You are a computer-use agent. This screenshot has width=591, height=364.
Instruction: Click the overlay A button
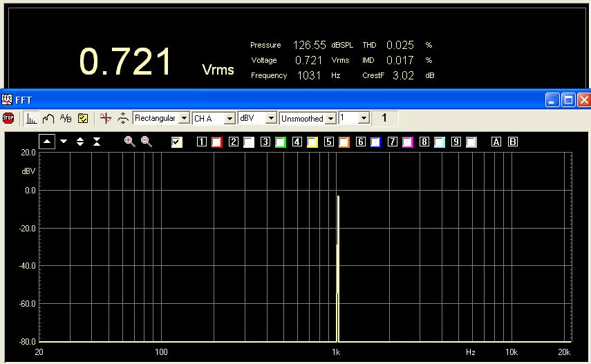coord(496,142)
